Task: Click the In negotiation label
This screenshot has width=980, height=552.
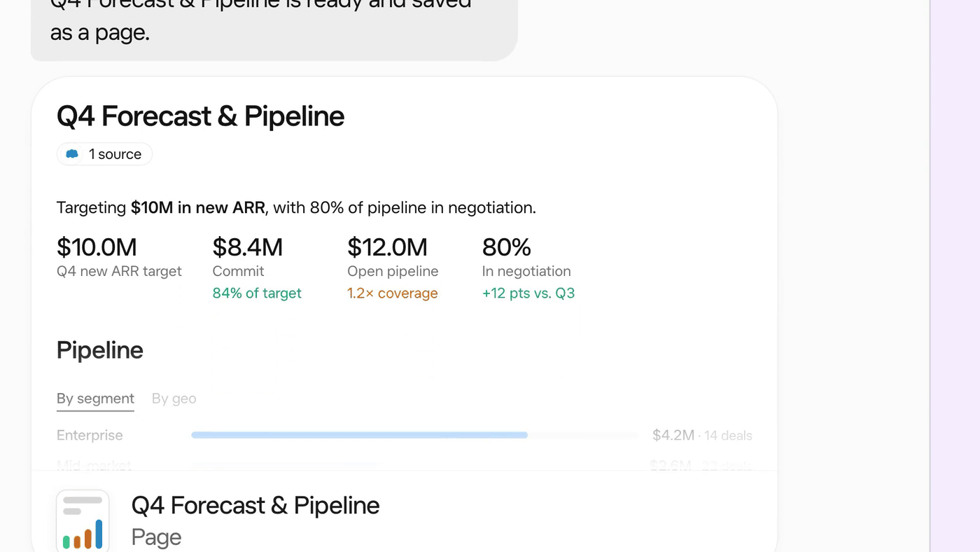Action: coord(526,271)
